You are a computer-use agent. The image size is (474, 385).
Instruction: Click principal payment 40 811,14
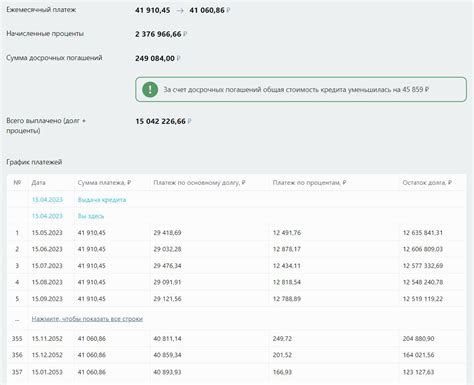click(167, 339)
